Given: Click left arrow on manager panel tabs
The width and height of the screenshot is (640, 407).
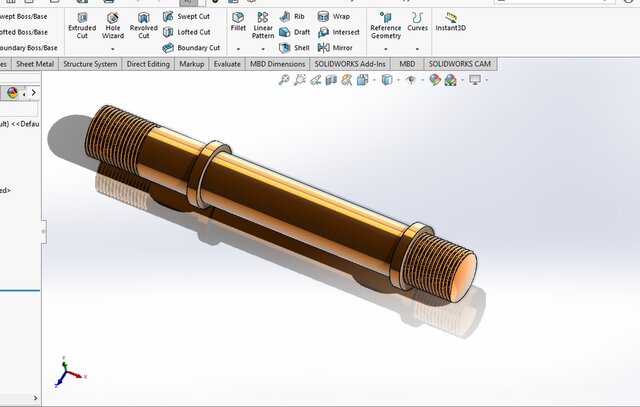Looking at the screenshot, I should [x=24, y=94].
